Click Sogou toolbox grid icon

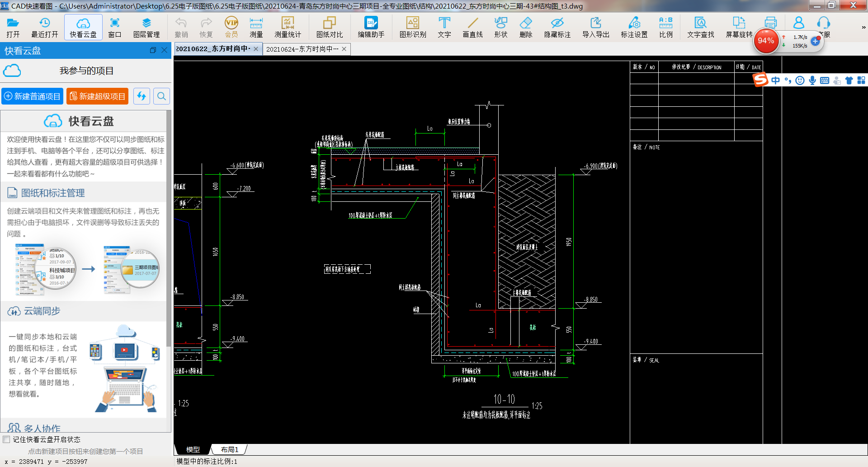point(861,80)
